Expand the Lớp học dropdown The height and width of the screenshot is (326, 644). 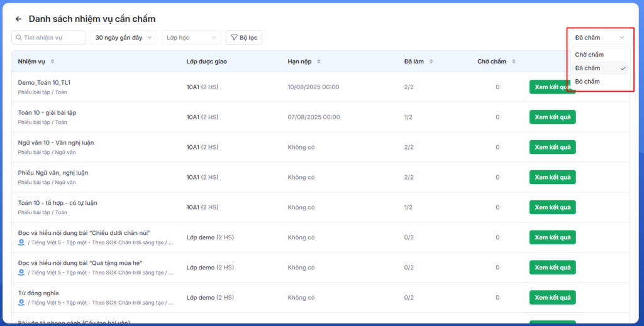(x=191, y=38)
